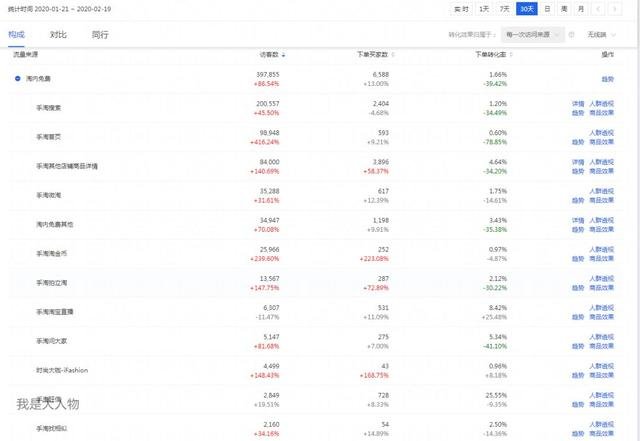The width and height of the screenshot is (640, 441).
Task: Click the 3,896 order buyers value
Action: [x=381, y=162]
